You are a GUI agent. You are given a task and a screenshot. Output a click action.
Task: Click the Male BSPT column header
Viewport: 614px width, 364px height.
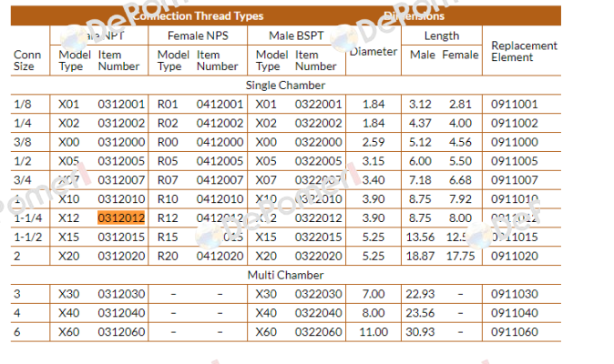click(296, 35)
